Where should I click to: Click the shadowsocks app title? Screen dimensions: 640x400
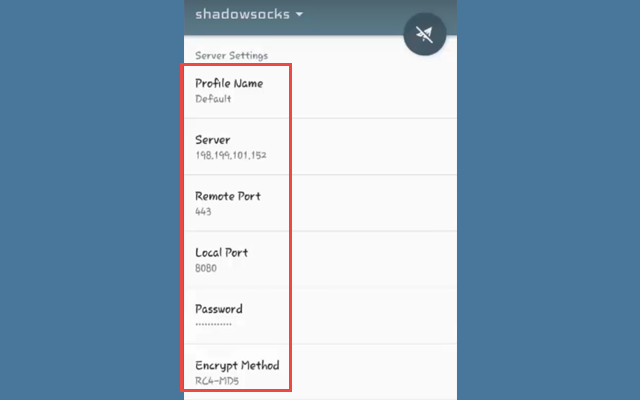point(242,14)
